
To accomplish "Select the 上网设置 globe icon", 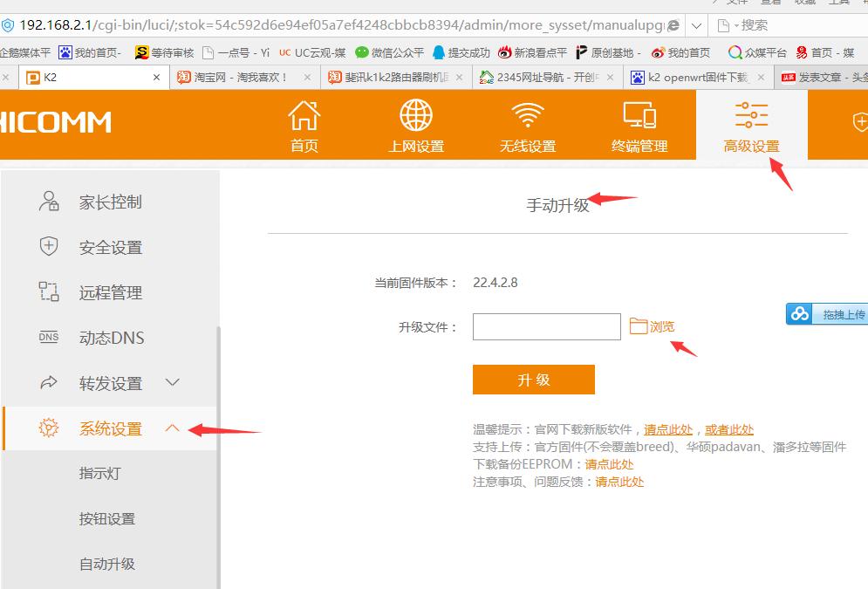I will [415, 115].
